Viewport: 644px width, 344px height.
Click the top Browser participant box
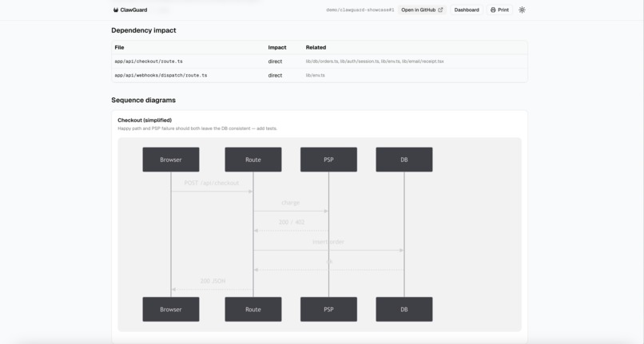(171, 160)
